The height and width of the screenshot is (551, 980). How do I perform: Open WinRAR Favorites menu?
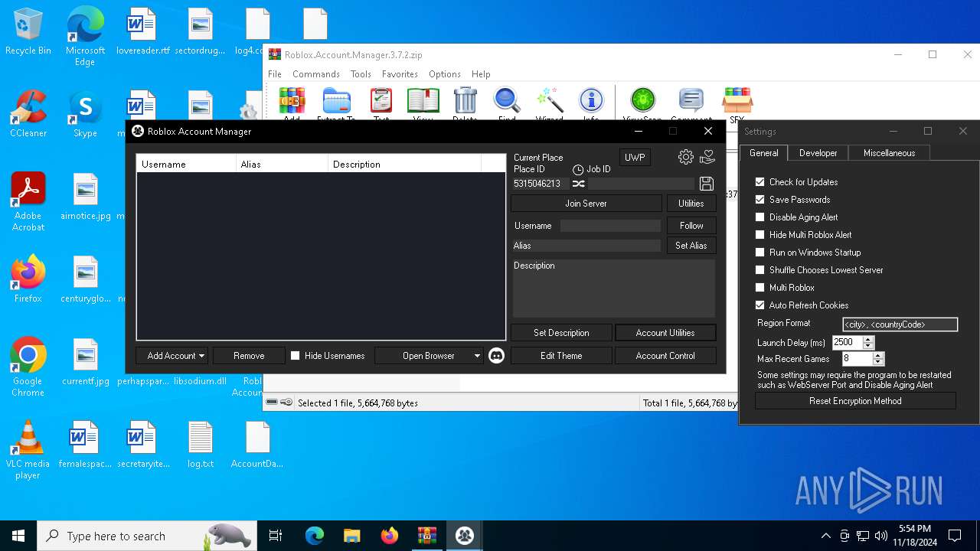400,74
